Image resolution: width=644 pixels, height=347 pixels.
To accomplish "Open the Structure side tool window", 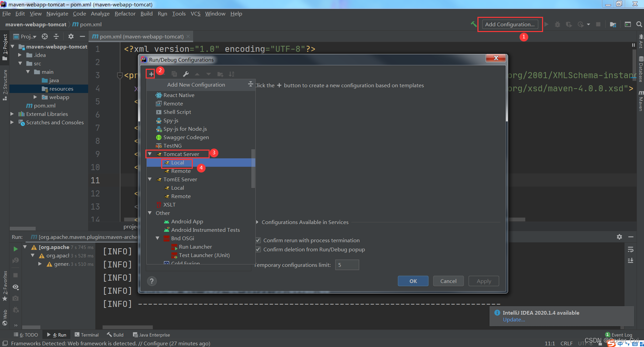I will click(x=5, y=85).
